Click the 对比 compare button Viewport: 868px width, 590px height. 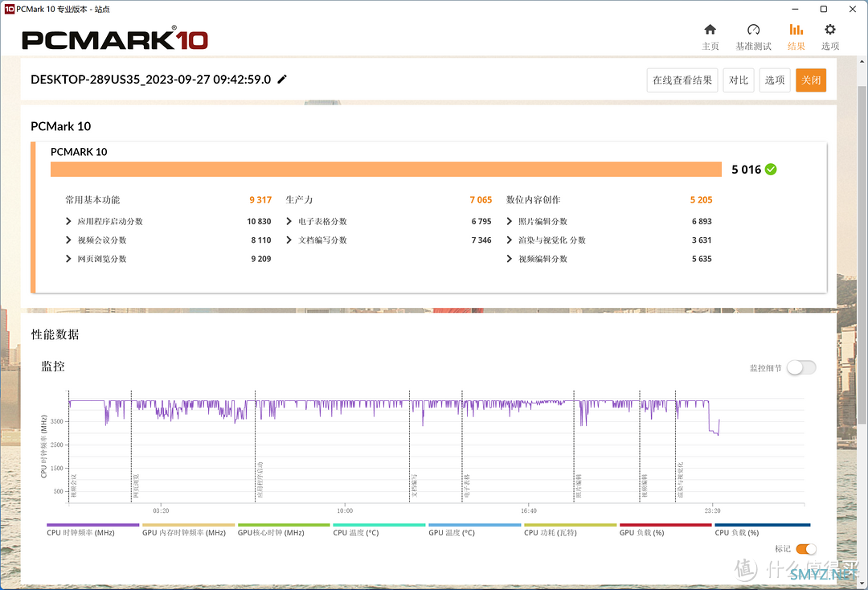click(739, 80)
